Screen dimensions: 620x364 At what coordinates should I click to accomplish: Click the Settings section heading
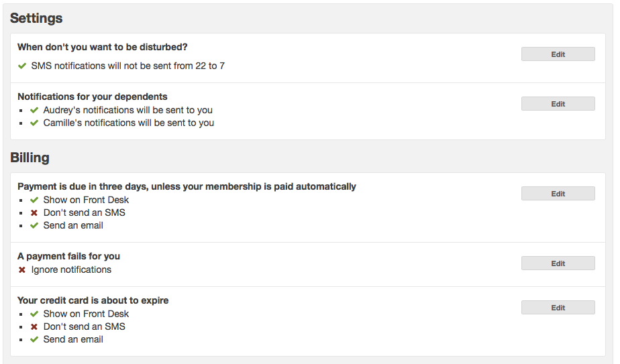click(36, 18)
